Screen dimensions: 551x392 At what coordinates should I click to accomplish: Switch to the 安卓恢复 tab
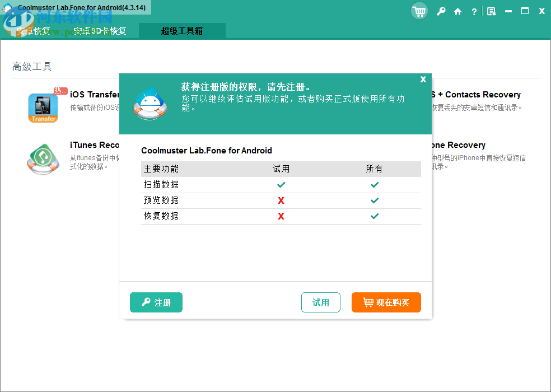pyautogui.click(x=34, y=31)
